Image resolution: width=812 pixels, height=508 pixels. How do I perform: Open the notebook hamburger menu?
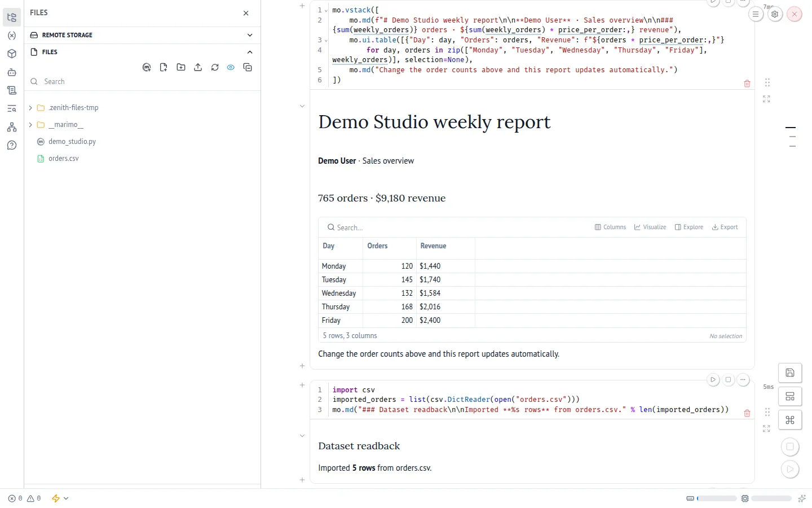(x=756, y=14)
